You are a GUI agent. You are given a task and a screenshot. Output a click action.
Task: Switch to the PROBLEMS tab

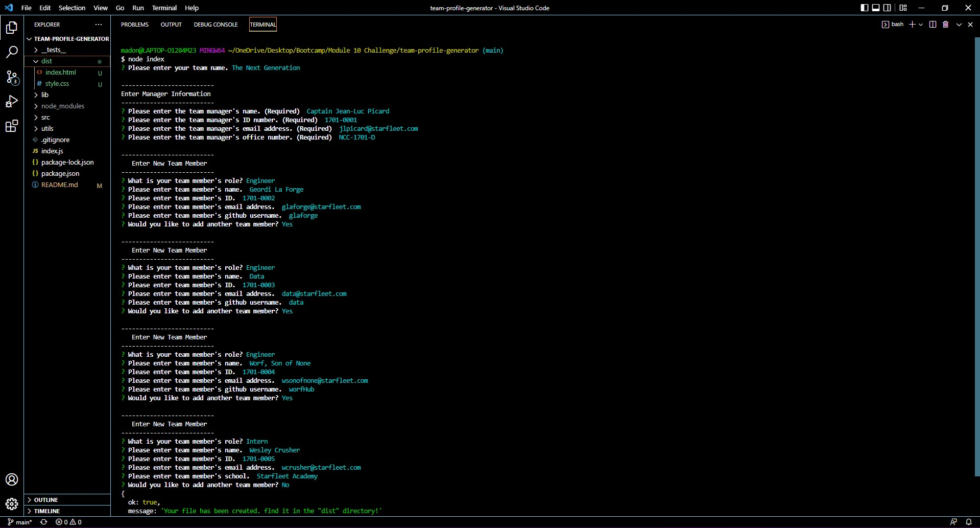pos(134,24)
